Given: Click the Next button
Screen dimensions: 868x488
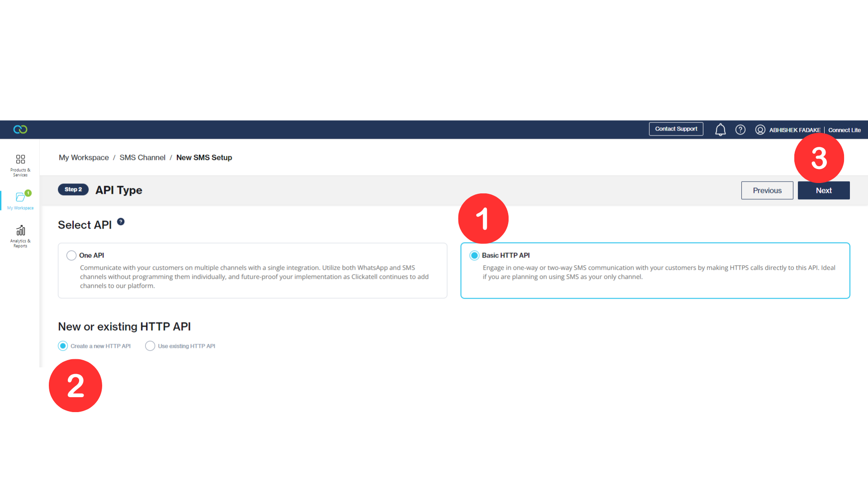Looking at the screenshot, I should tap(823, 190).
